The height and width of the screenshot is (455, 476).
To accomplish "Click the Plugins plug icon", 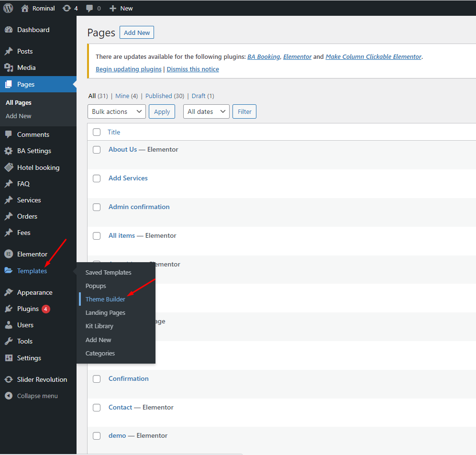I will 9,309.
